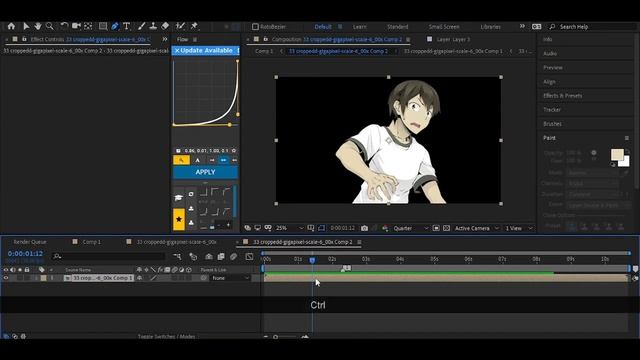Viewport: 640px width, 360px height.
Task: Select the Rotation tool
Action: [x=64, y=26]
